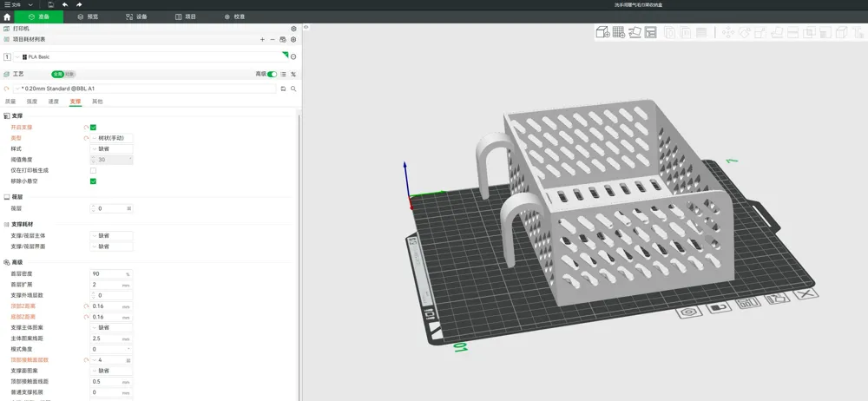The height and width of the screenshot is (401, 868).
Task: Click the redo arrow icon
Action: point(79,4)
